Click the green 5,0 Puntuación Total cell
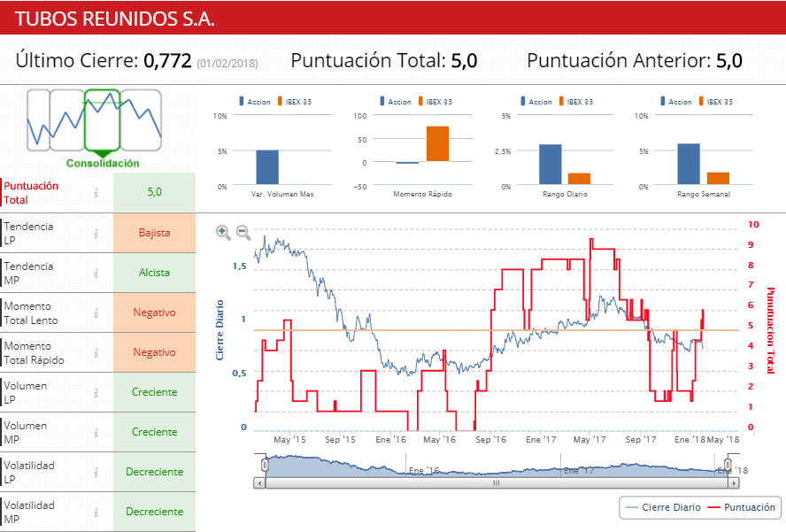Viewport: 786px width, 532px height. 154,192
